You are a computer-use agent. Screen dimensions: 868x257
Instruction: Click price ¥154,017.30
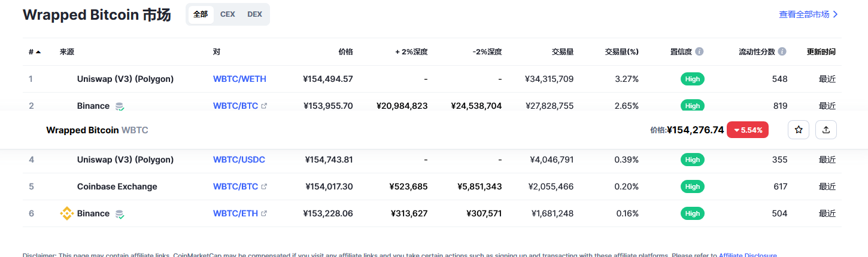pos(329,186)
